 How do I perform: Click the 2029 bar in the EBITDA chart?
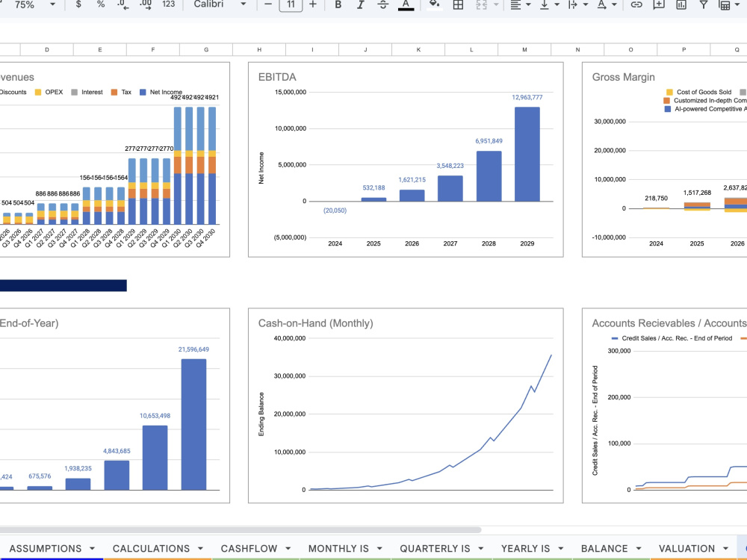tap(527, 154)
